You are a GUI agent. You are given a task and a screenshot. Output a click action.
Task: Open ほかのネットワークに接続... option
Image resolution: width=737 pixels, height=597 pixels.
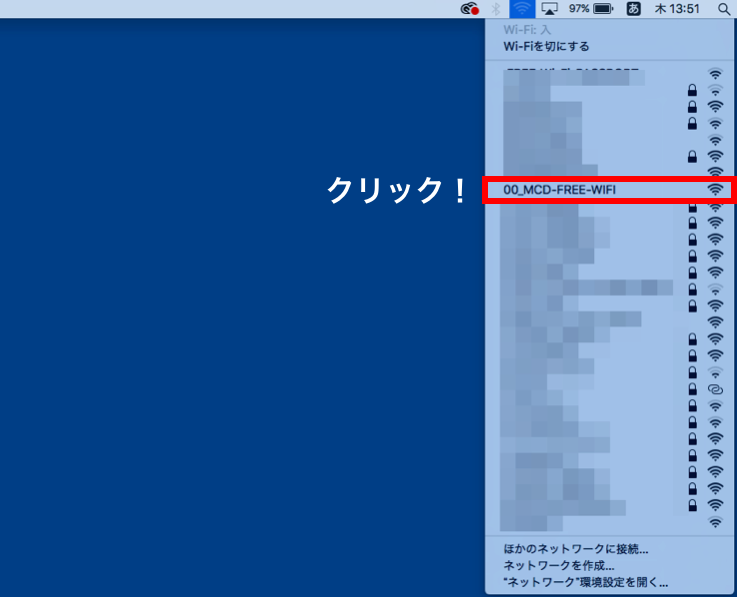[x=576, y=549]
